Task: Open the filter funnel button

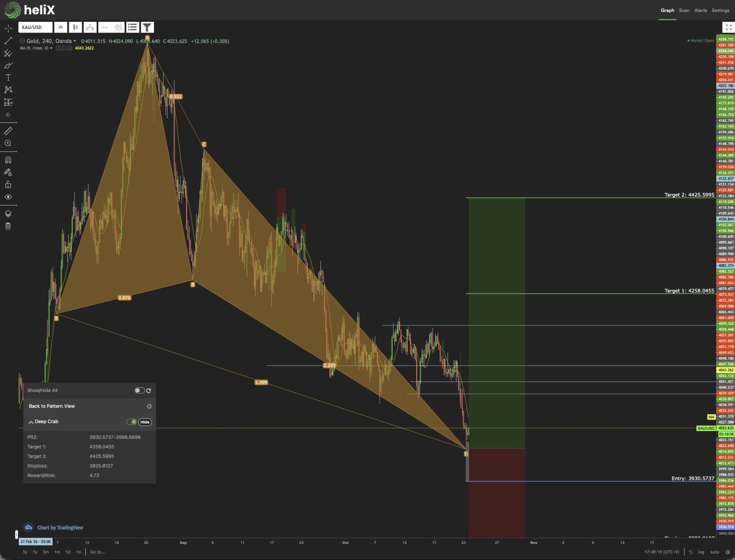Action: pos(147,27)
